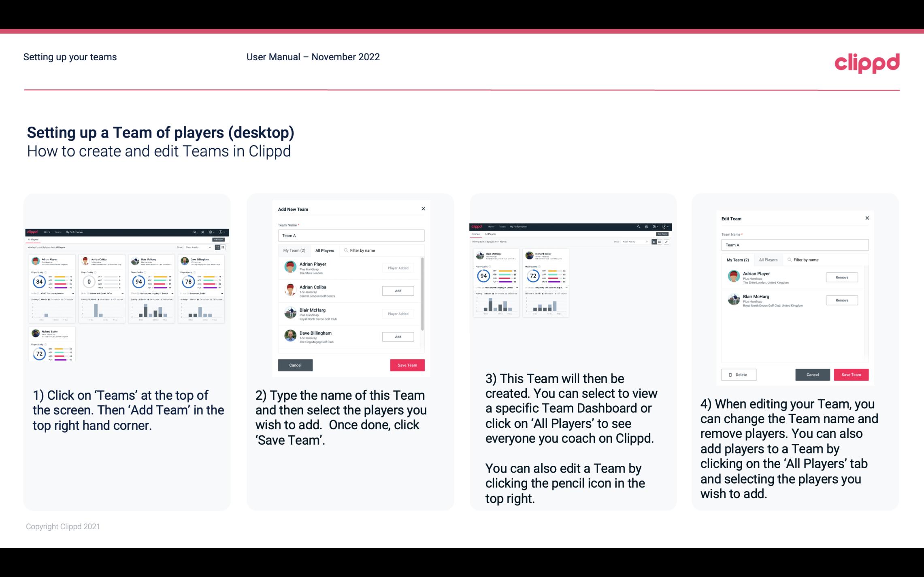Enable Filter by name in Add New Team
The height and width of the screenshot is (577, 924).
[364, 250]
